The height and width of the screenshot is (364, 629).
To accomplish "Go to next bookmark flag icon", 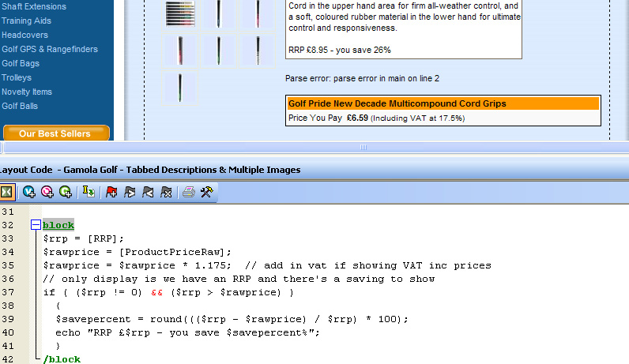I will [130, 192].
